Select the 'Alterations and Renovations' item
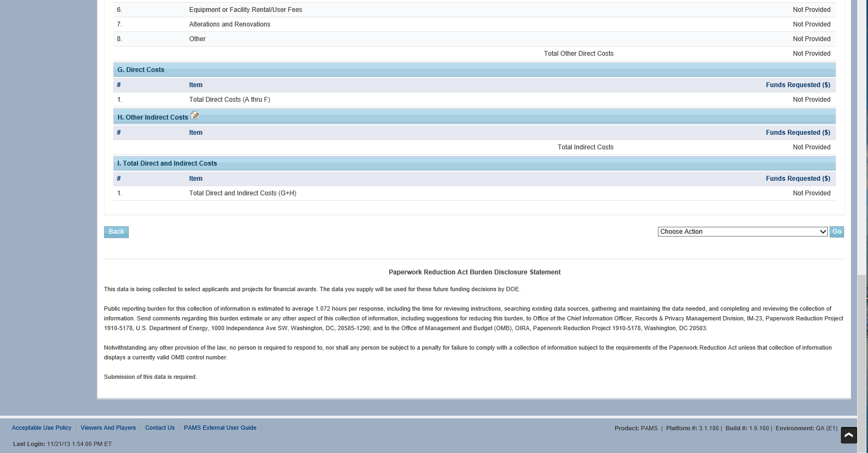 pos(230,24)
